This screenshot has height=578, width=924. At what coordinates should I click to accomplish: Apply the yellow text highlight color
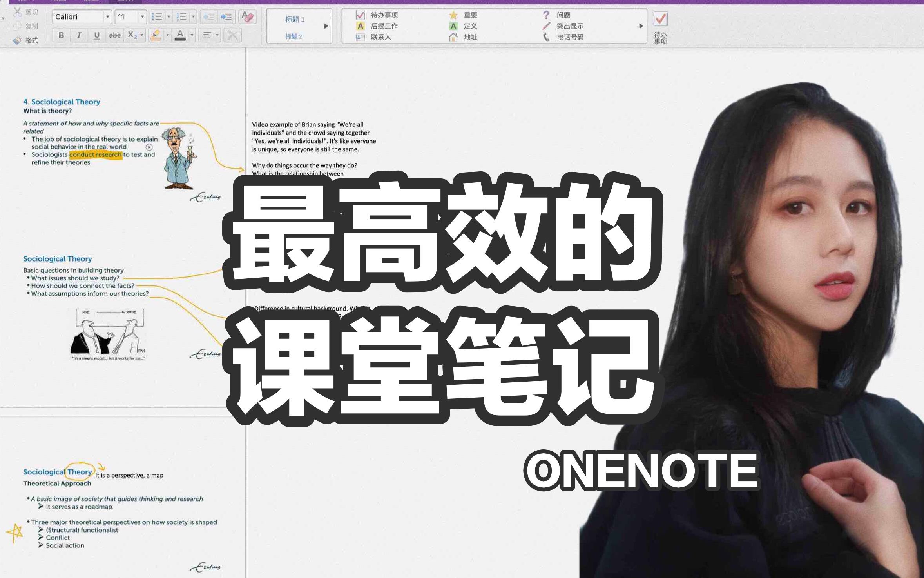click(x=156, y=35)
